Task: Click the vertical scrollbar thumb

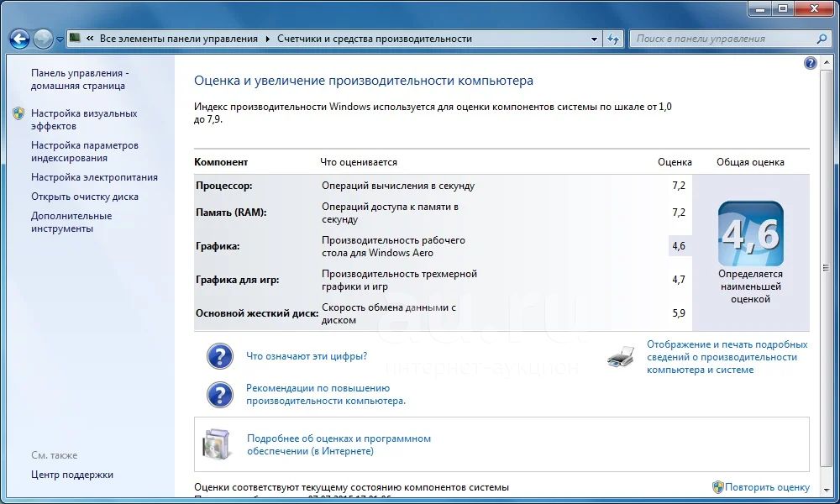Action: [826, 267]
